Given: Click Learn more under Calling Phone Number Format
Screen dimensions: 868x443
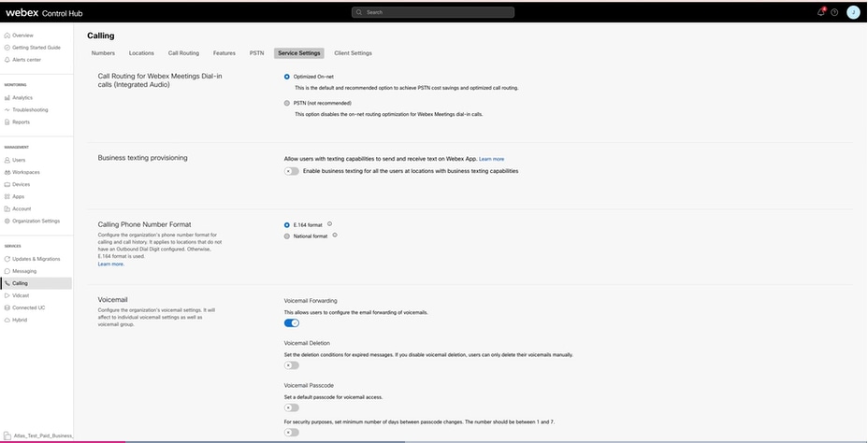Looking at the screenshot, I should (x=111, y=264).
